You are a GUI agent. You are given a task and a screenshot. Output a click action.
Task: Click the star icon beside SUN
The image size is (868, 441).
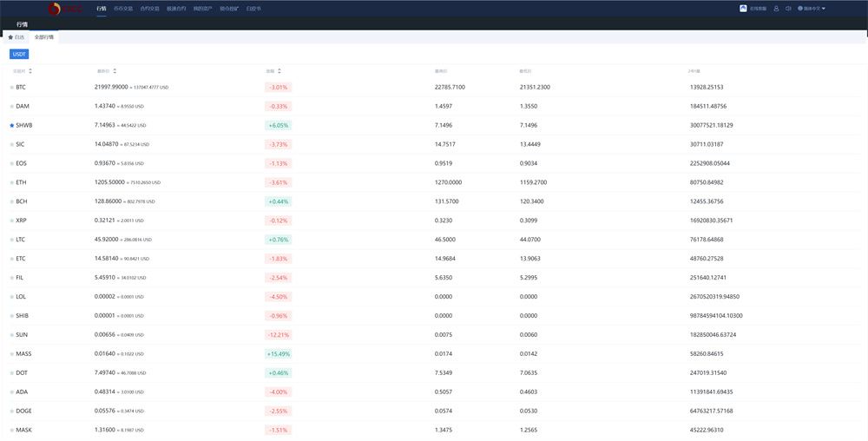(x=12, y=335)
